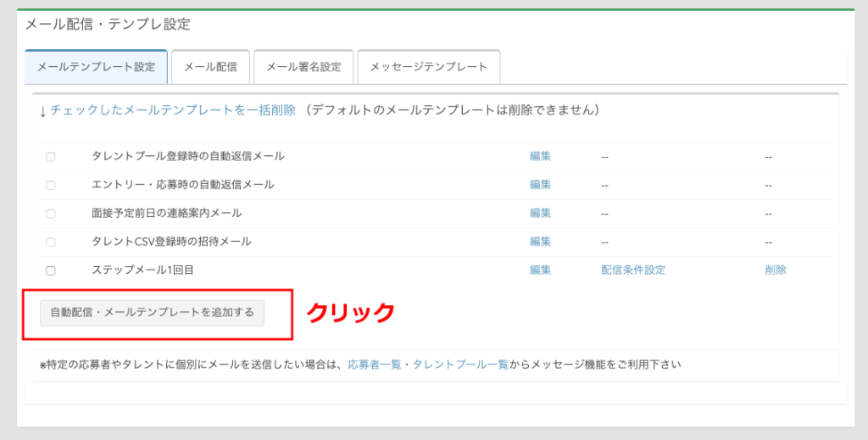Viewport: 868px width, 440px height.
Task: Open the 応募者一覧 link
Action: point(375,365)
